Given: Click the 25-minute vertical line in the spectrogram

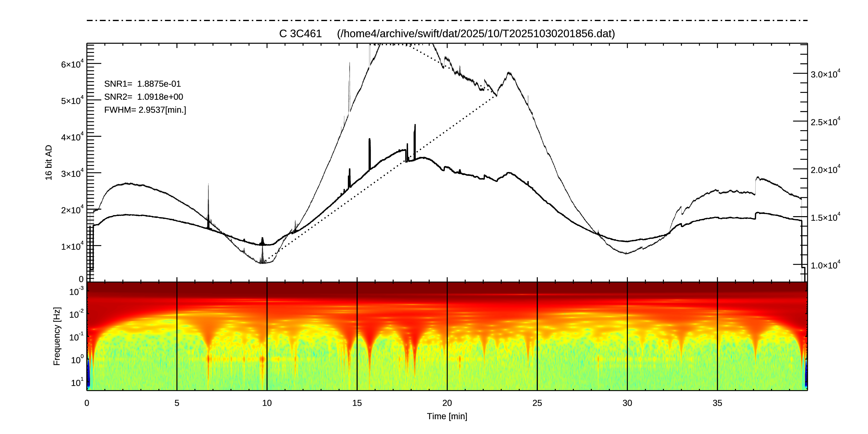Looking at the screenshot, I should point(537,337).
